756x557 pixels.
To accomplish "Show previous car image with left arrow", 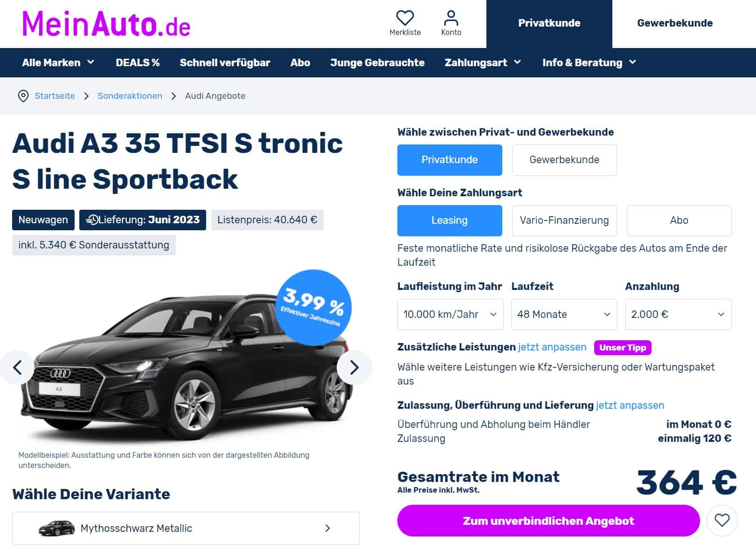I will pos(17,368).
